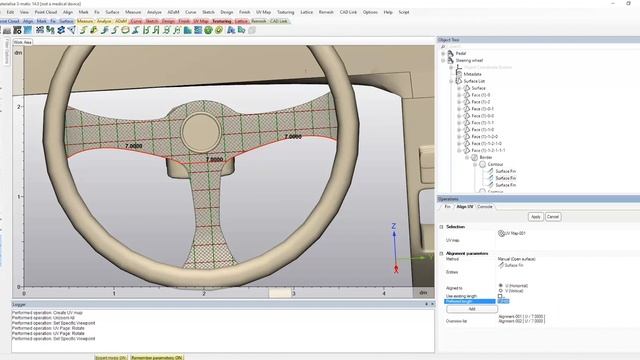Click the Work Area tab
The width and height of the screenshot is (640, 360).
coord(22,42)
